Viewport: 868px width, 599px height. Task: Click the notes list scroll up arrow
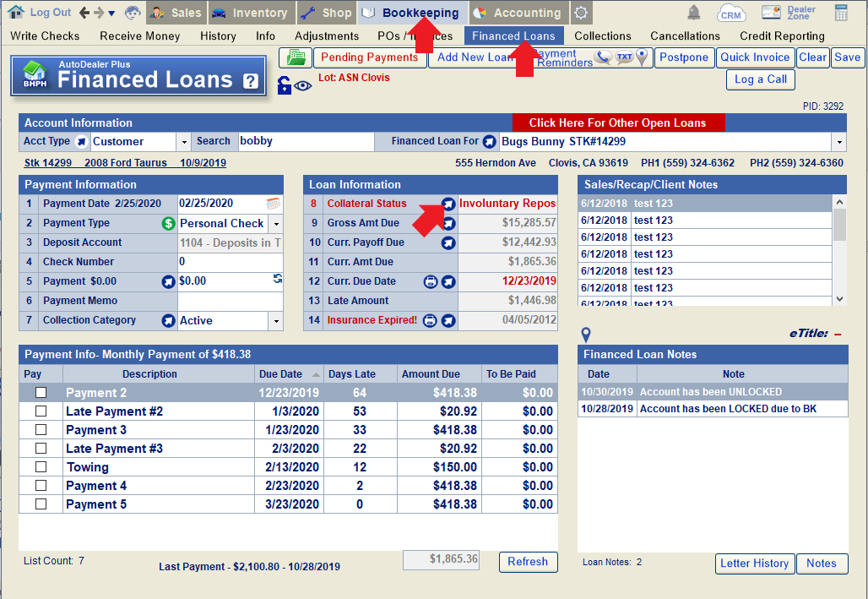click(840, 203)
